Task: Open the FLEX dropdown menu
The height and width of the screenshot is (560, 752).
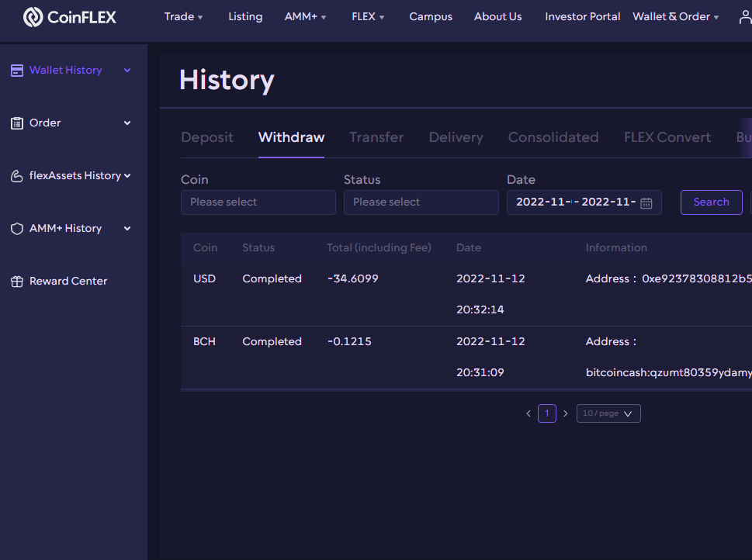Action: [368, 17]
